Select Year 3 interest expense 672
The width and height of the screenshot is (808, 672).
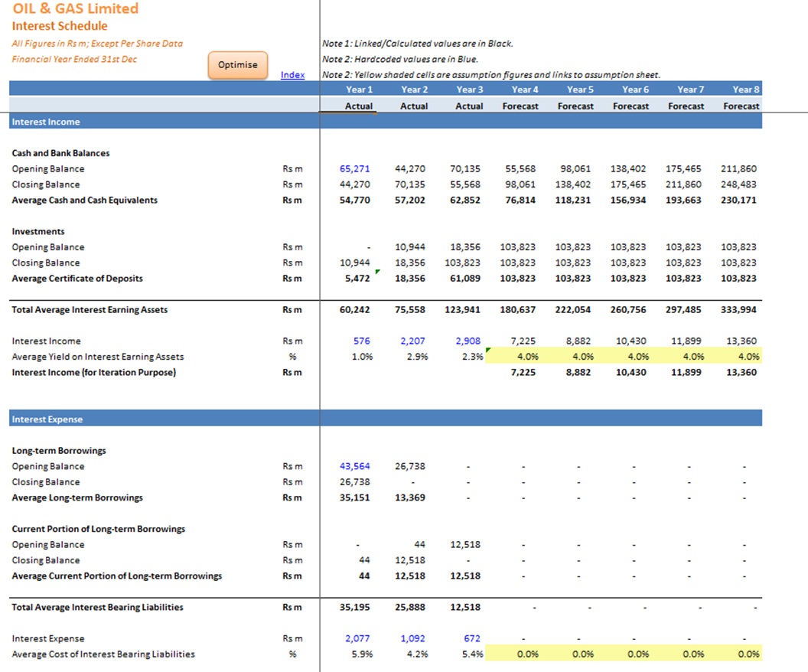click(x=472, y=638)
